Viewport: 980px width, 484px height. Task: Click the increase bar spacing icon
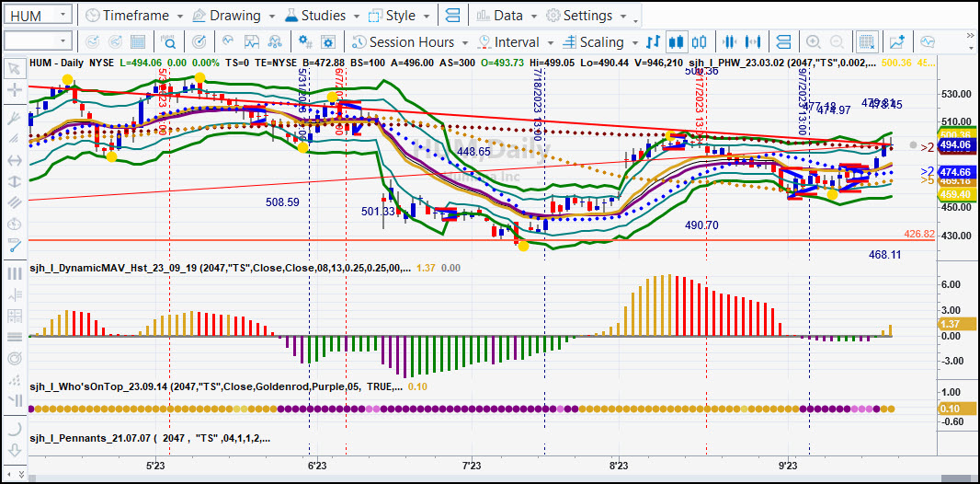coord(752,42)
